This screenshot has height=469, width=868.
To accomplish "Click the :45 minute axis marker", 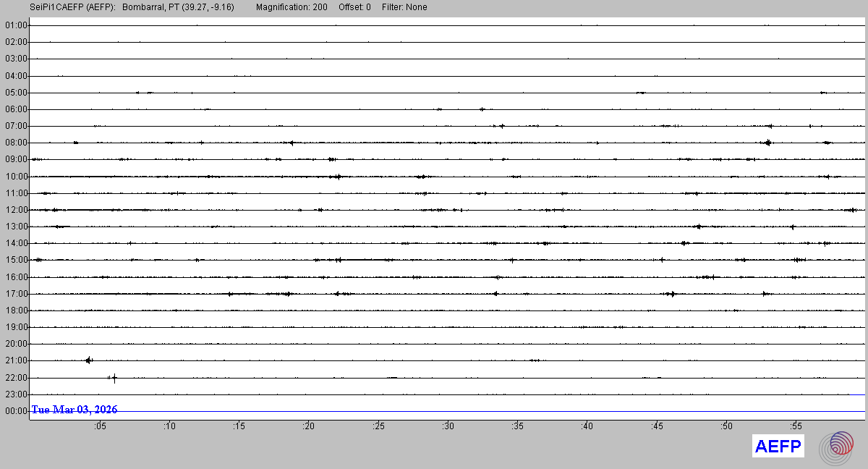I will (x=657, y=426).
